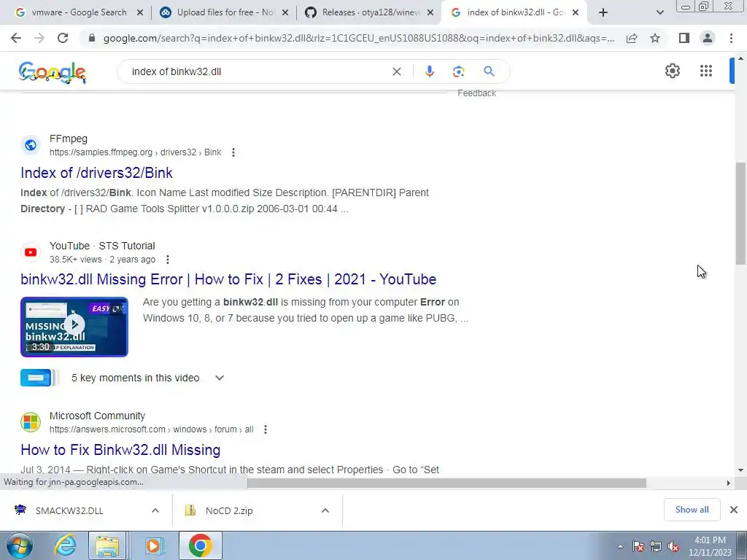Show hidden system tray icons
This screenshot has width=747, height=560.
point(620,547)
